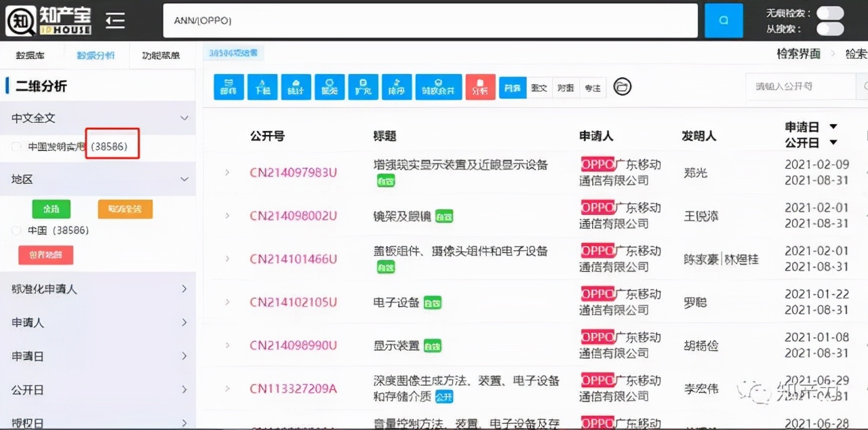Click the 排序 sort toolbar button
Image resolution: width=868 pixels, height=430 pixels.
point(397,87)
